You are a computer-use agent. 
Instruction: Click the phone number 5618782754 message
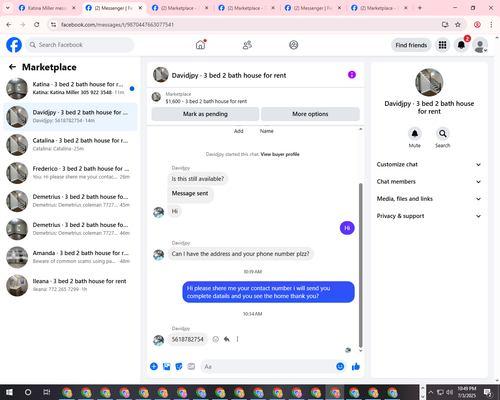click(x=188, y=339)
